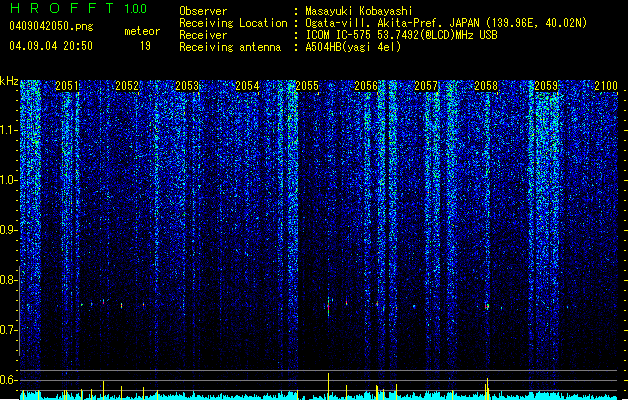Click the meteor count label
This screenshot has width=629, height=400.
coord(142,31)
